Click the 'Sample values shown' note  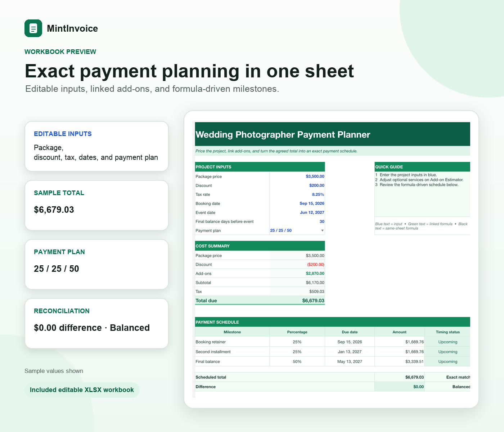point(54,371)
